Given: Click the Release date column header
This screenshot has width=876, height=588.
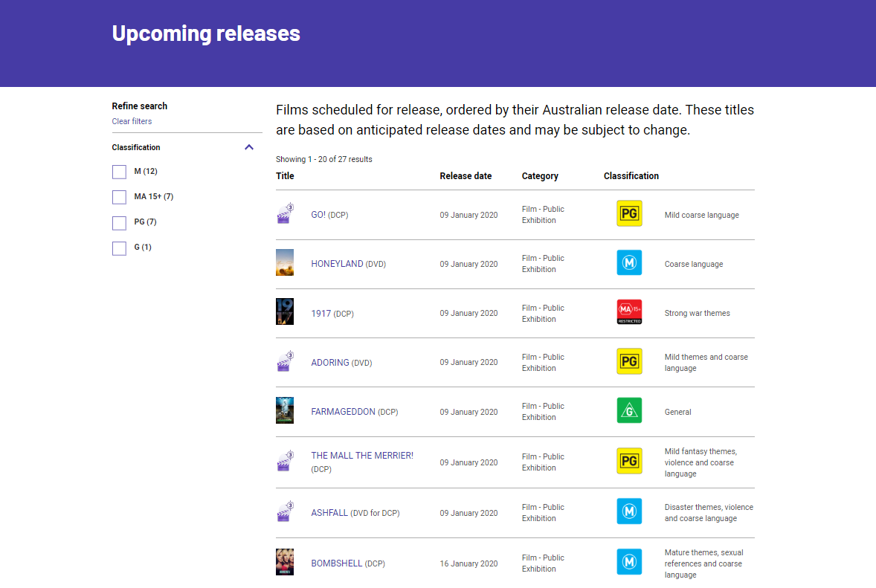Looking at the screenshot, I should (x=466, y=176).
